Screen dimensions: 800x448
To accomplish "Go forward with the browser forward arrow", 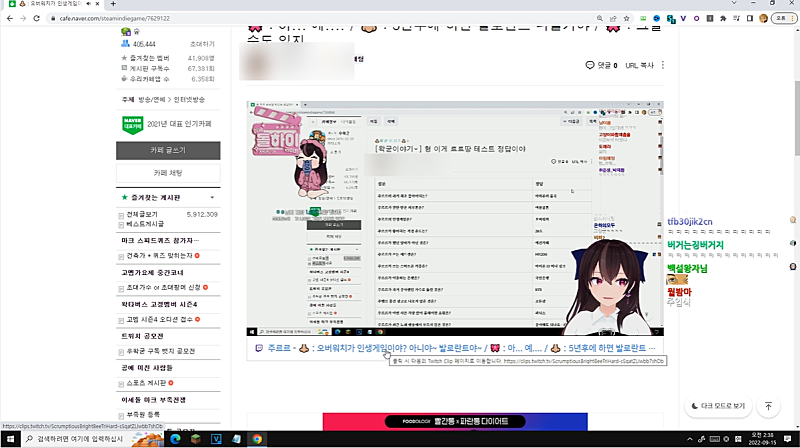I will pos(23,18).
